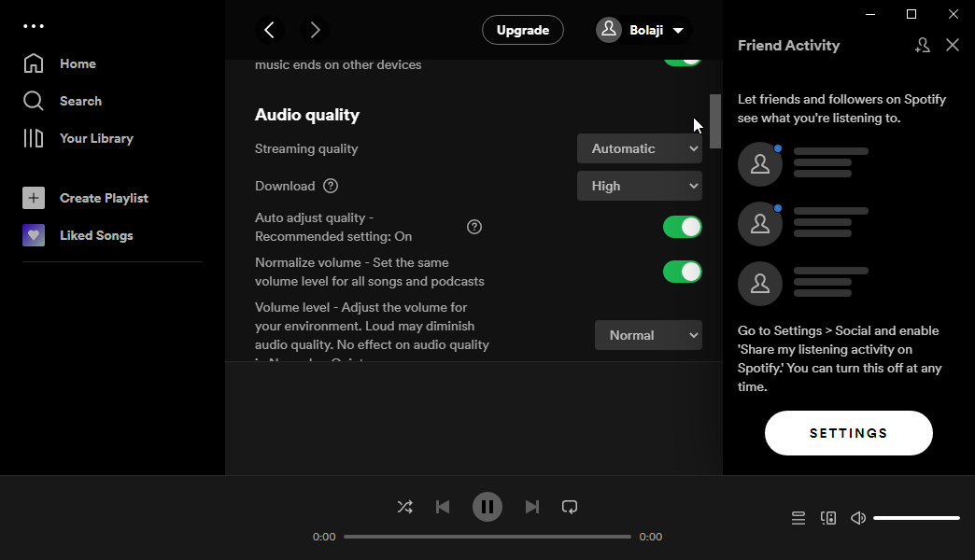Click the Create Playlist plus icon
The width and height of the screenshot is (975, 560).
point(34,198)
